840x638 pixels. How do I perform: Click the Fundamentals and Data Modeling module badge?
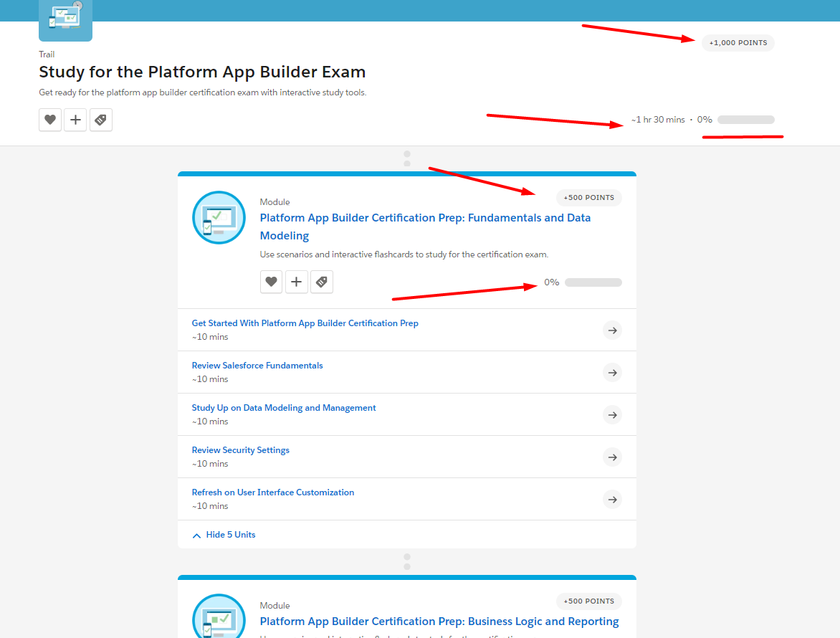[219, 217]
